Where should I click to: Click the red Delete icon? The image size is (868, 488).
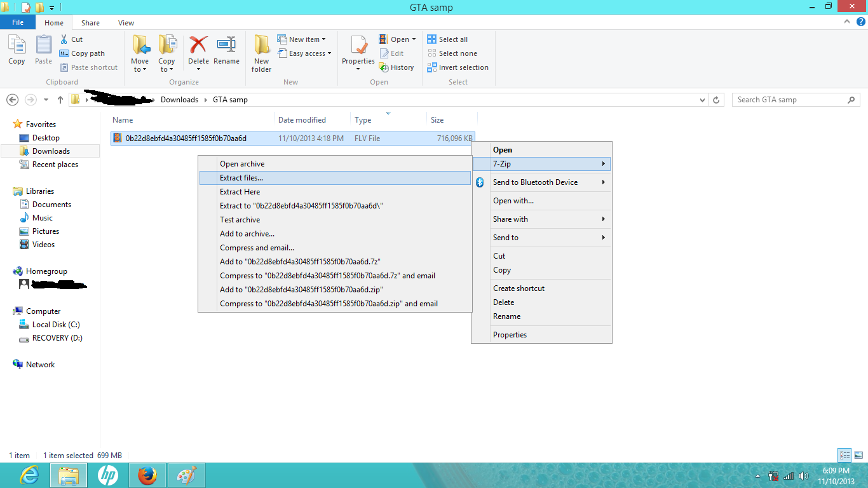point(198,44)
